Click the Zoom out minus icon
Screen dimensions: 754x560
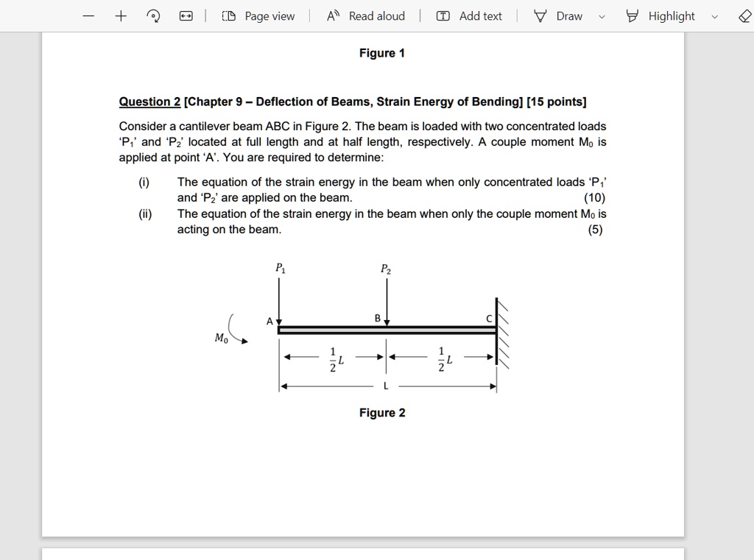[x=88, y=15]
